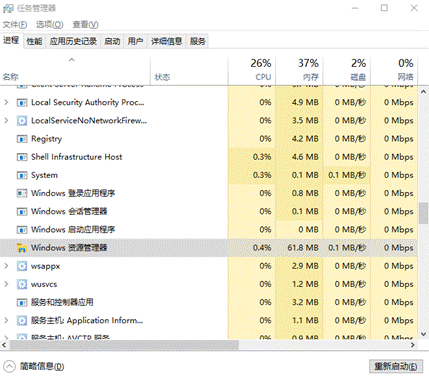Collapse to 简略信息 via its arrow icon

(x=9, y=366)
